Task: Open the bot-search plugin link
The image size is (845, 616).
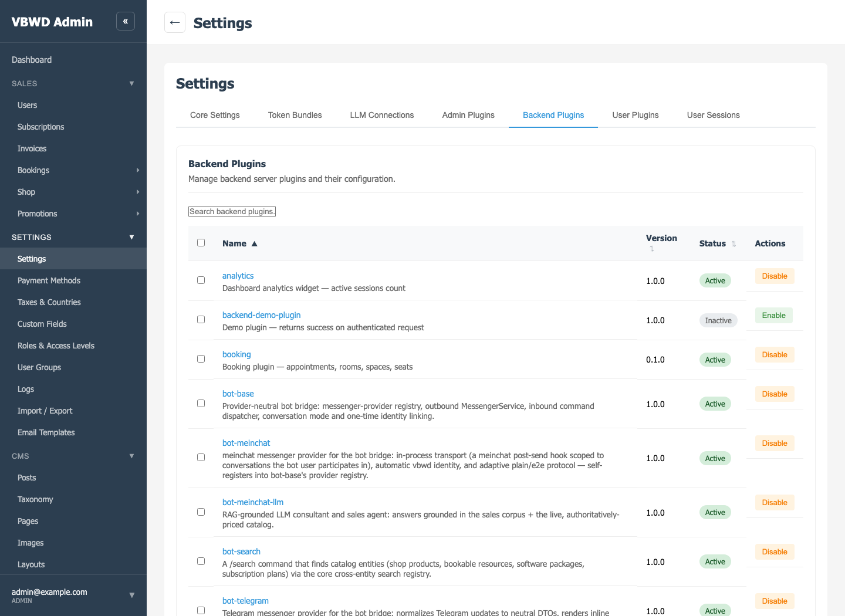Action: 241,551
